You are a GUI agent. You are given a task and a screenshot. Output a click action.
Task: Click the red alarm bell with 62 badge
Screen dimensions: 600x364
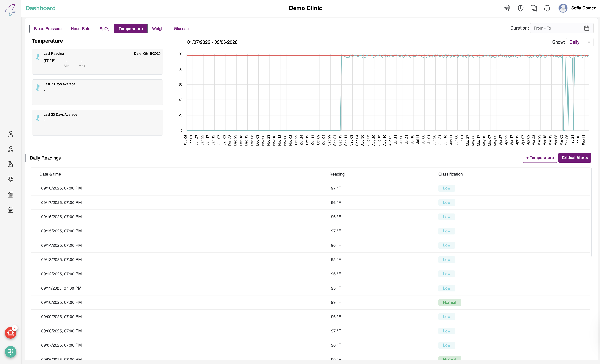tap(10, 333)
